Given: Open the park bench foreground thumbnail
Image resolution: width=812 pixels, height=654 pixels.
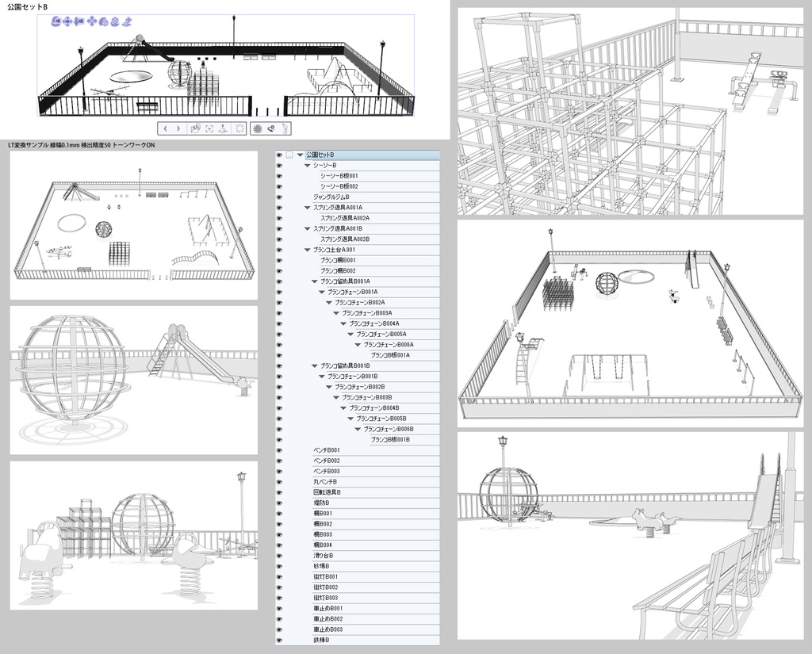Looking at the screenshot, I should tap(630, 536).
